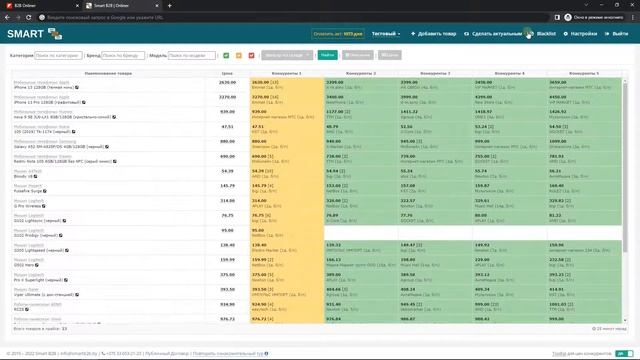
Task: Open info icon next to iPhone 13 Pro 128GB
Action: click(x=84, y=102)
